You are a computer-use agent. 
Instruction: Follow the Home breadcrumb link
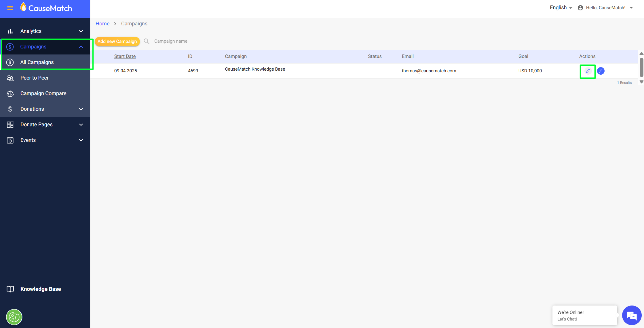point(102,24)
